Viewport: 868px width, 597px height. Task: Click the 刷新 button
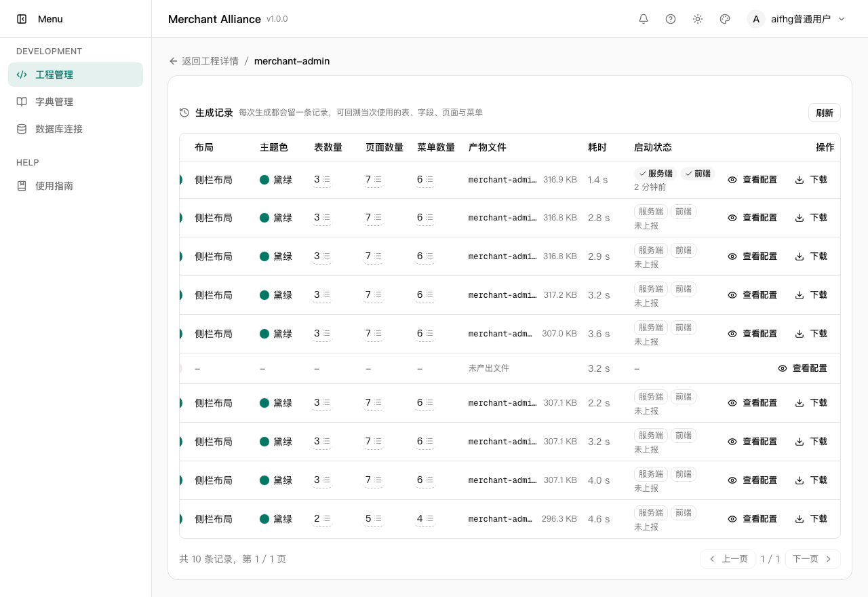[825, 113]
